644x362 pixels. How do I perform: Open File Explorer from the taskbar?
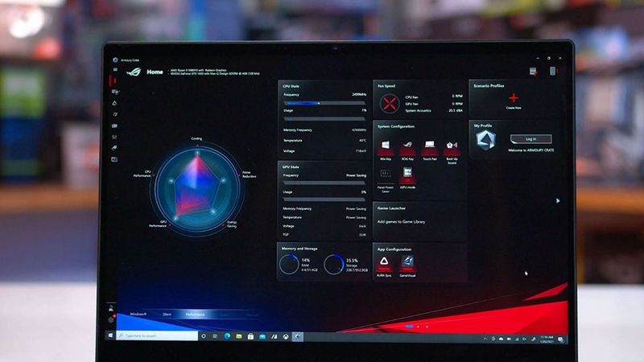pyautogui.click(x=238, y=336)
